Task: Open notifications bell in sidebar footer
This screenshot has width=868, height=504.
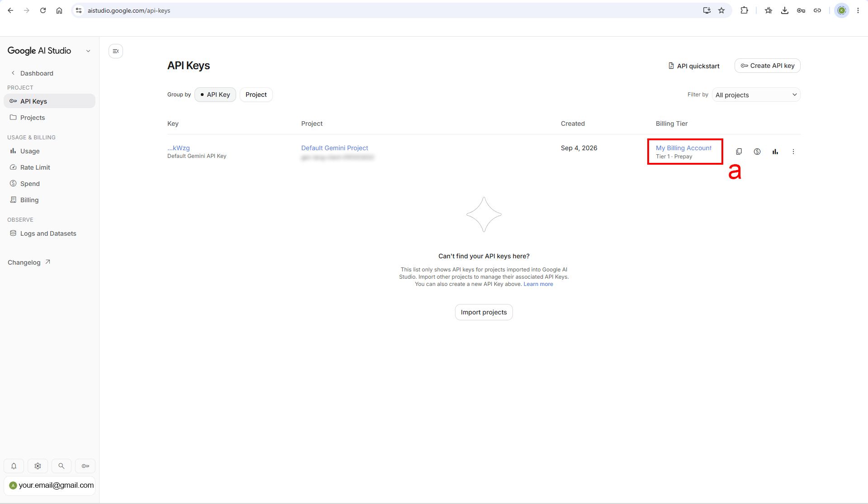Action: click(x=14, y=466)
